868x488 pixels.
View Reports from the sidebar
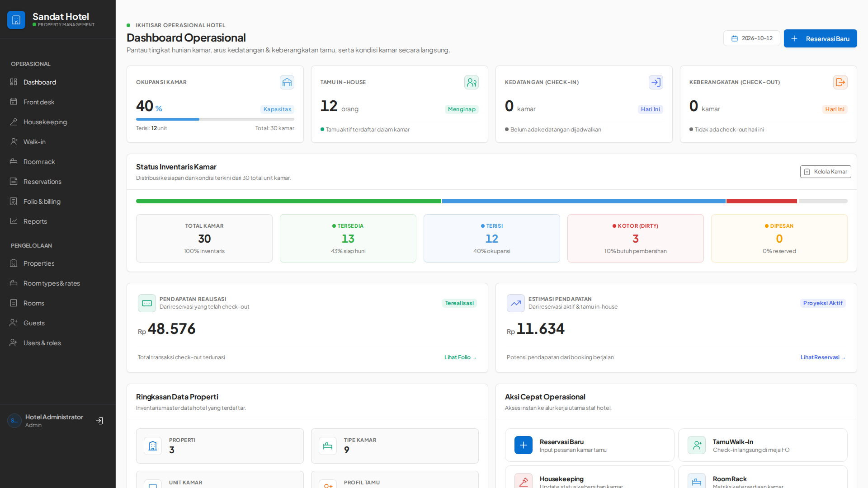tap(58, 221)
